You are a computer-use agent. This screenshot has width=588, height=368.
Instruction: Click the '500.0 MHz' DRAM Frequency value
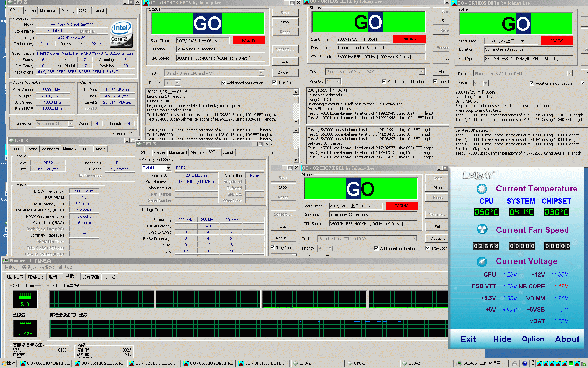pos(84,191)
